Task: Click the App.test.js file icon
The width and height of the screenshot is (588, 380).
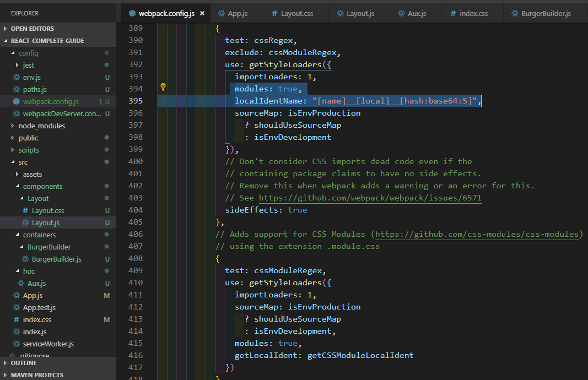Action: (17, 308)
